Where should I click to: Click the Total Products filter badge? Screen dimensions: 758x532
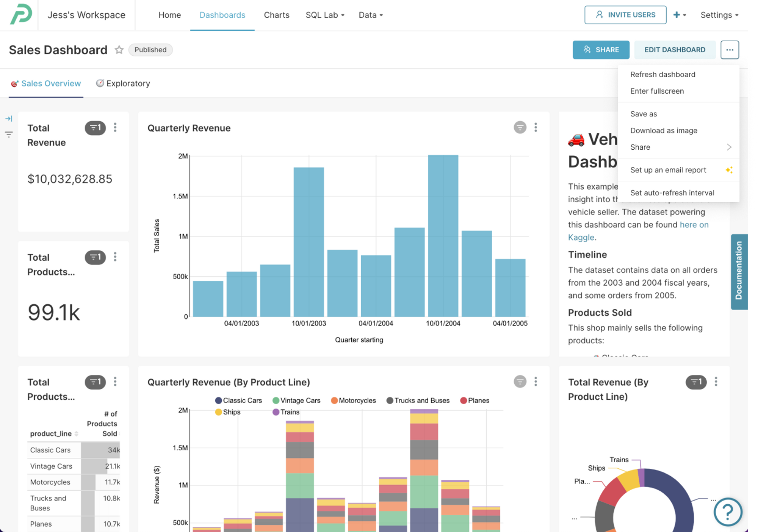point(95,257)
